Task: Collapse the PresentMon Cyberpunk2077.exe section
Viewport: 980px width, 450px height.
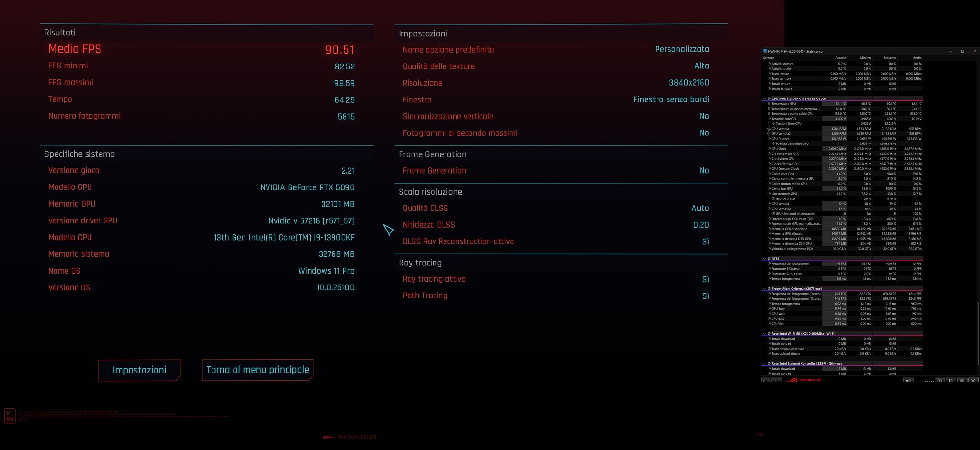Action: (764, 289)
